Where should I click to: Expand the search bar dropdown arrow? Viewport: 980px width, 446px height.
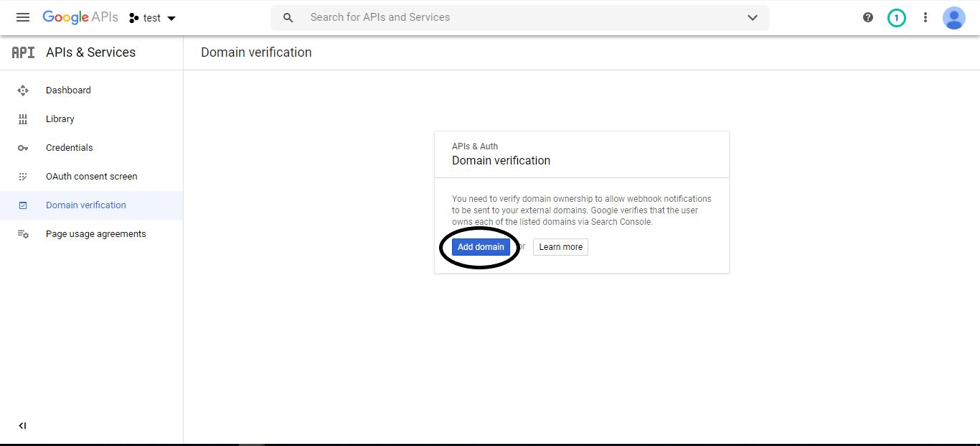pyautogui.click(x=753, y=18)
